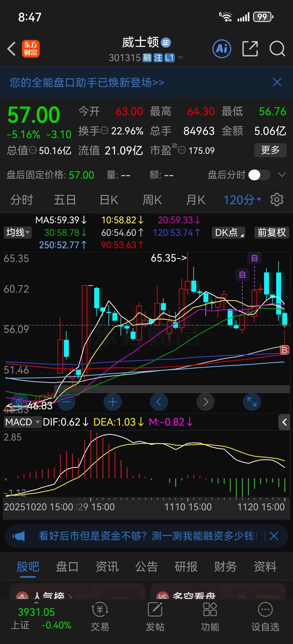
Task: Select the 研报 tab
Action: 186,567
